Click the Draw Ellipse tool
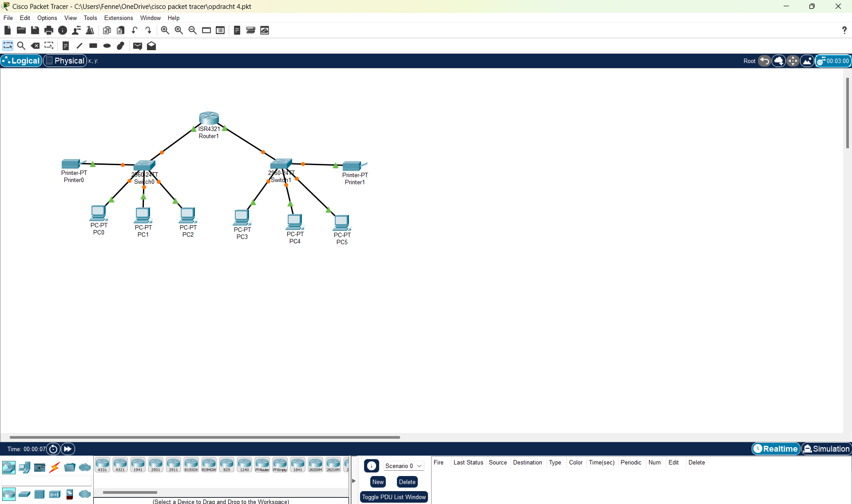 pos(107,46)
